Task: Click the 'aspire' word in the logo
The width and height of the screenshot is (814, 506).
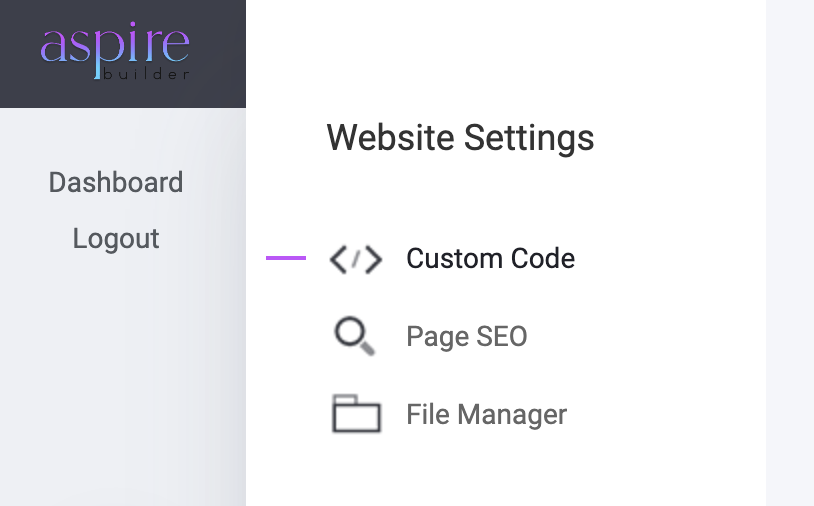Action: tap(115, 44)
